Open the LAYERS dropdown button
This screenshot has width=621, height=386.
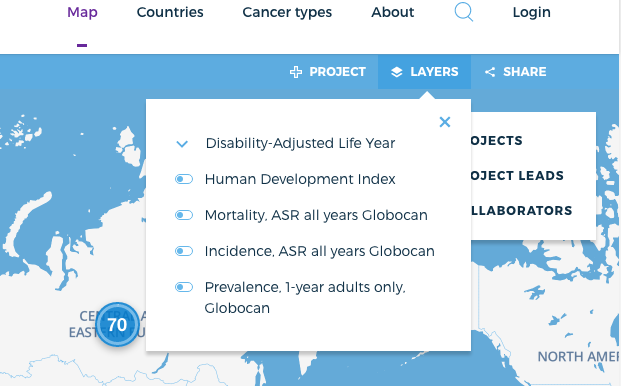coord(424,72)
